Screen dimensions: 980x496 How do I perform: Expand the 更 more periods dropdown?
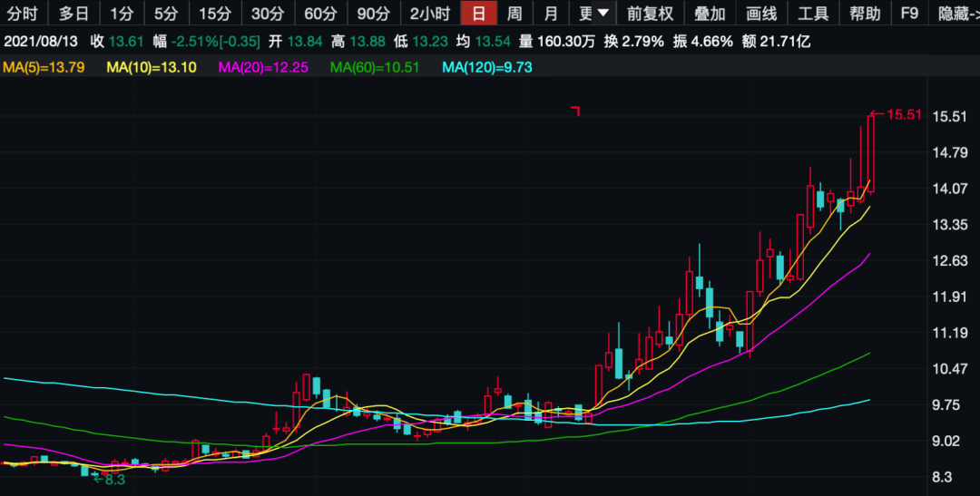coord(593,13)
